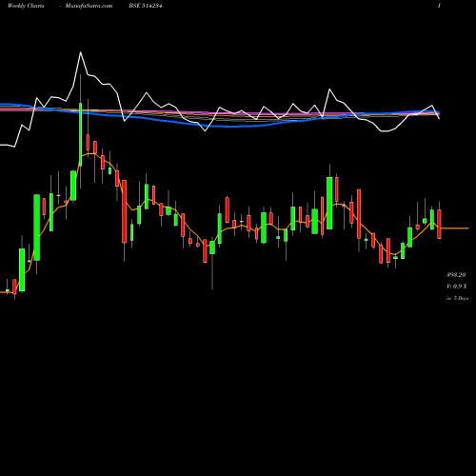Click the highest peak of the white line
The image size is (476, 476).
pos(80,52)
